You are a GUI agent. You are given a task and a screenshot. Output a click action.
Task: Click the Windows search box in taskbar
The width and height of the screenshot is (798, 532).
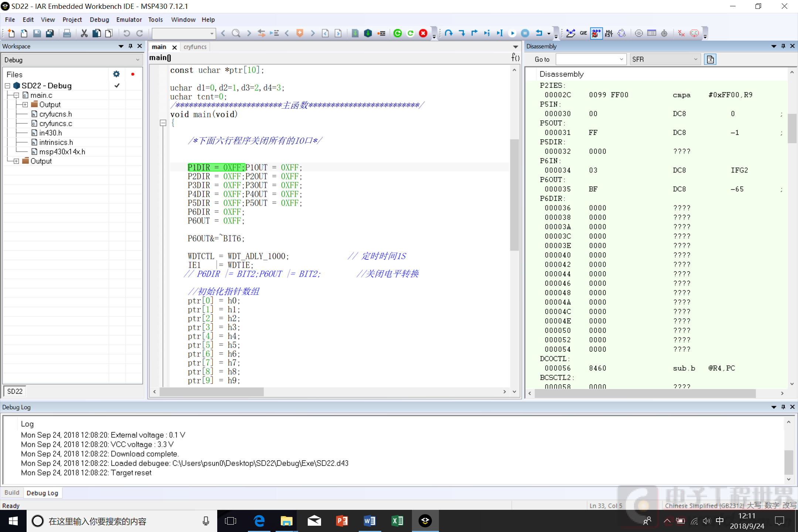click(x=122, y=521)
